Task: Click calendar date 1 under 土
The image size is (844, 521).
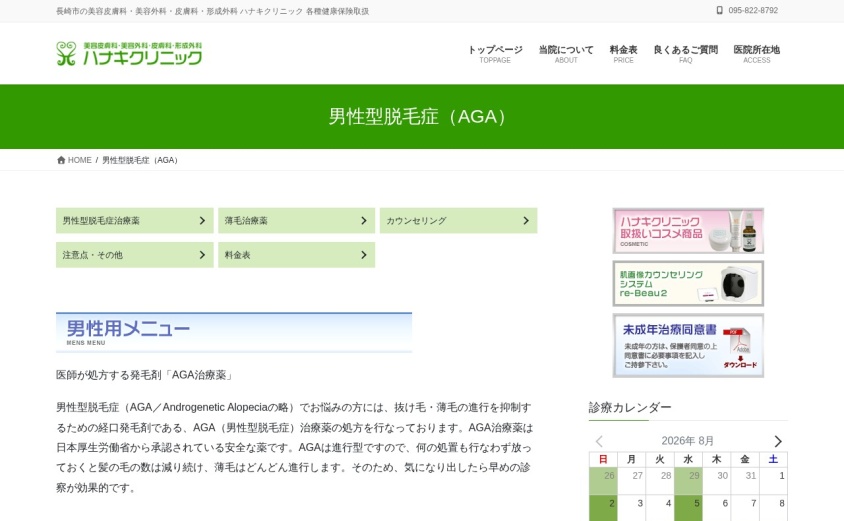Action: [x=773, y=481]
